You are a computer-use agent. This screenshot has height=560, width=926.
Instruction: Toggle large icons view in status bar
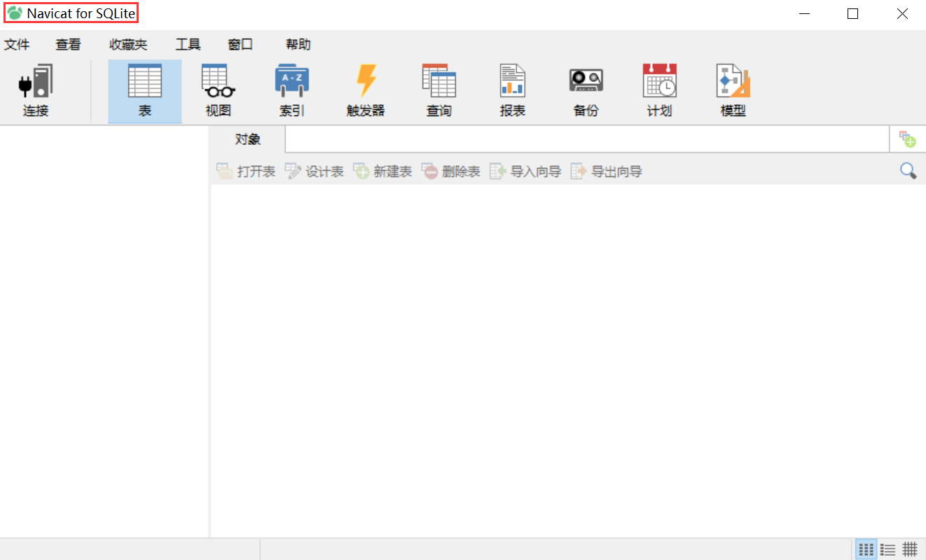point(866,549)
